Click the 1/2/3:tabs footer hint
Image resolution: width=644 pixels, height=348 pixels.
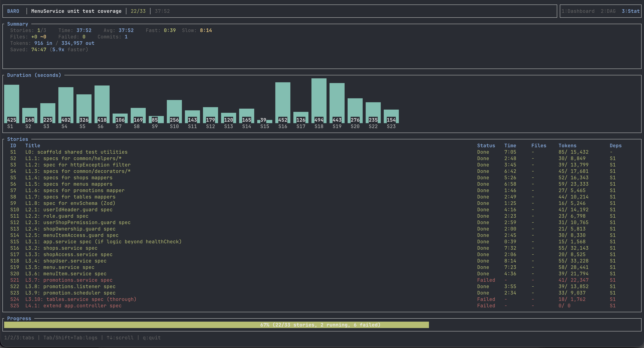pos(19,338)
